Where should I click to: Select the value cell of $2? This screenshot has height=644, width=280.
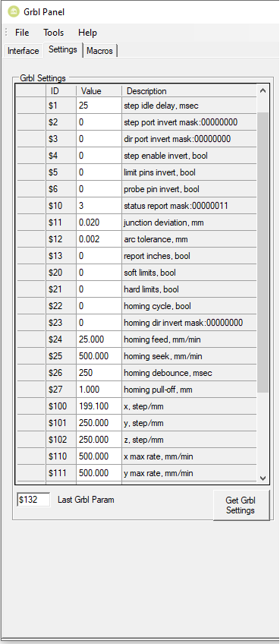pos(99,122)
